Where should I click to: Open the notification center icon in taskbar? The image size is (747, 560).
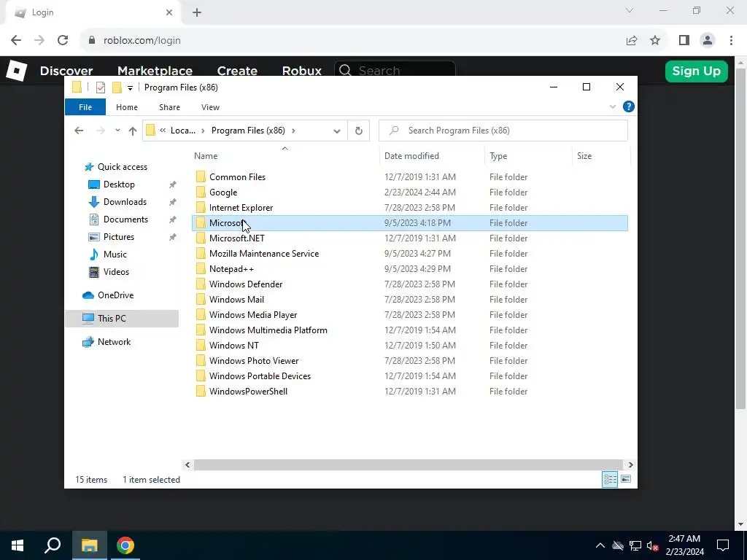click(x=723, y=545)
